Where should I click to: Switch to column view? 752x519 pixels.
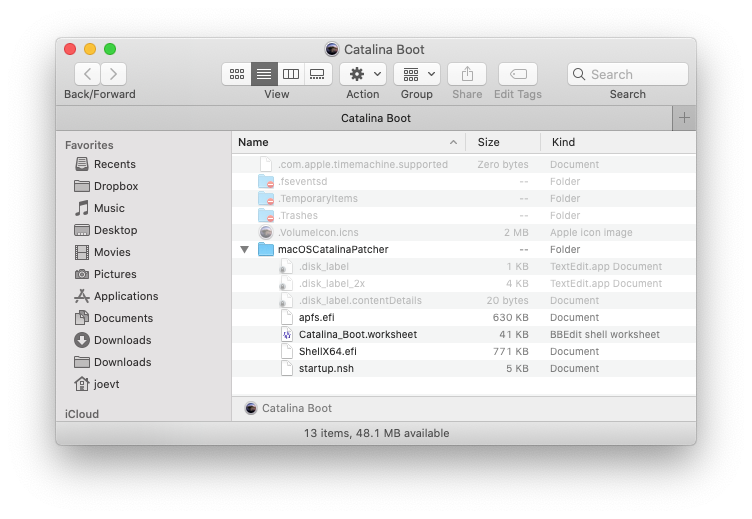coord(291,74)
